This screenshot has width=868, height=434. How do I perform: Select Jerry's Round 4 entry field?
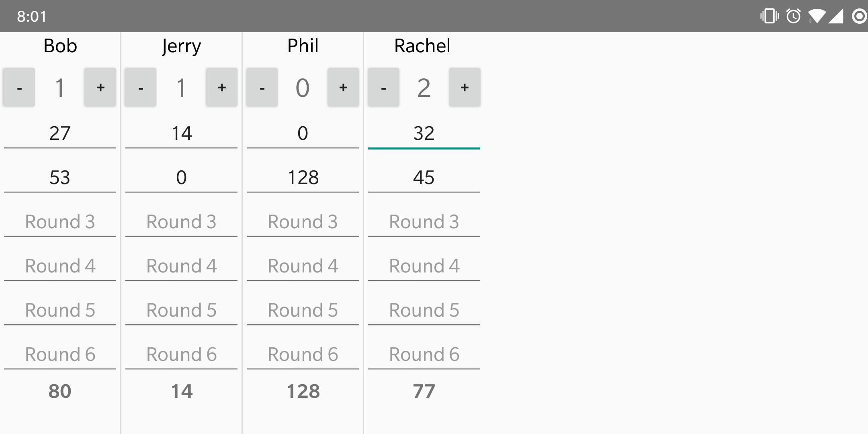(181, 266)
